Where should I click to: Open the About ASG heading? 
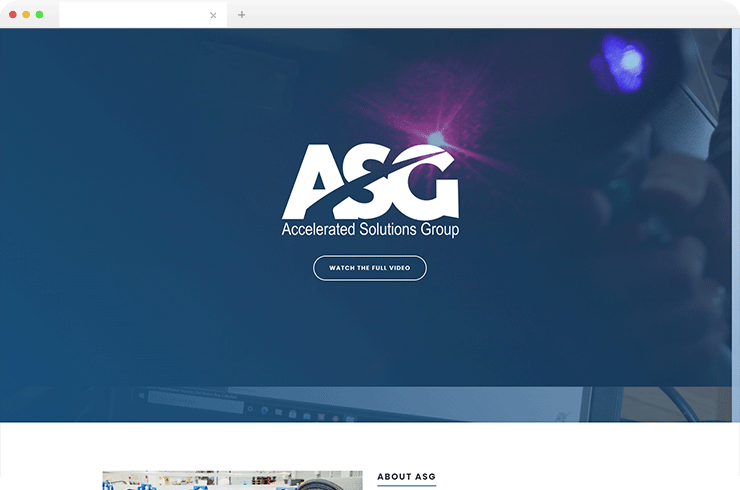coord(406,477)
